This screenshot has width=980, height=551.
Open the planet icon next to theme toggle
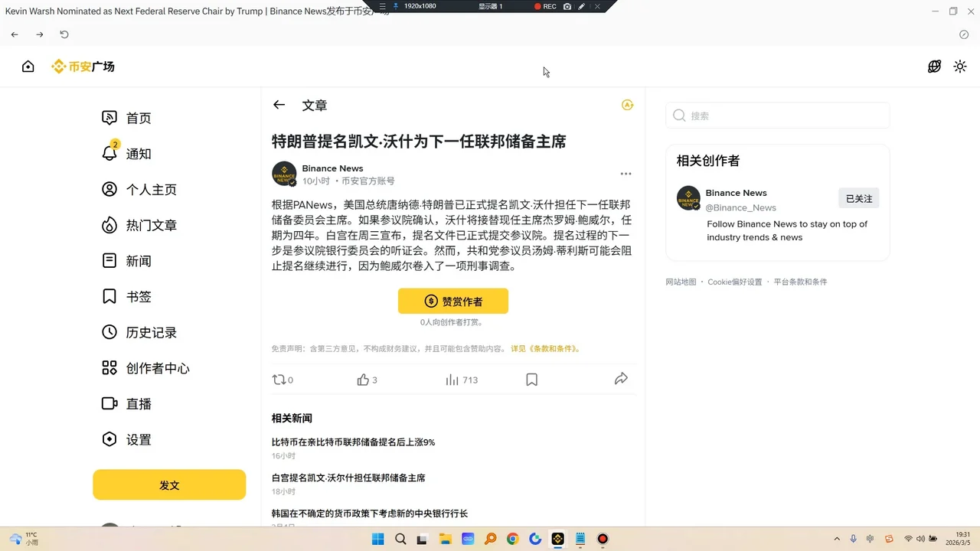pyautogui.click(x=934, y=67)
